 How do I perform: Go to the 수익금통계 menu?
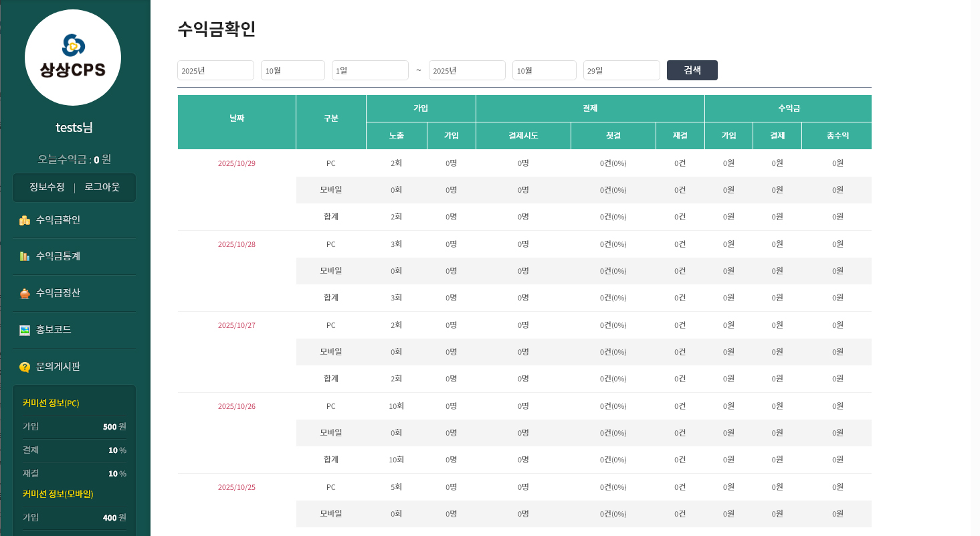(x=58, y=256)
